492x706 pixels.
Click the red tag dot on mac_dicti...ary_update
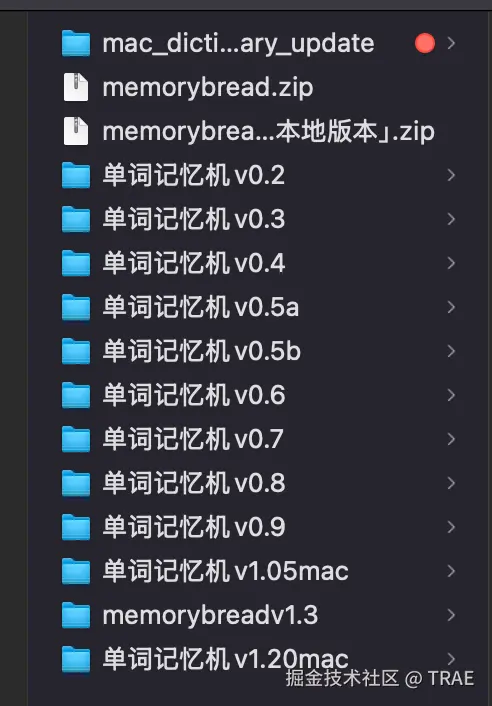pyautogui.click(x=425, y=43)
